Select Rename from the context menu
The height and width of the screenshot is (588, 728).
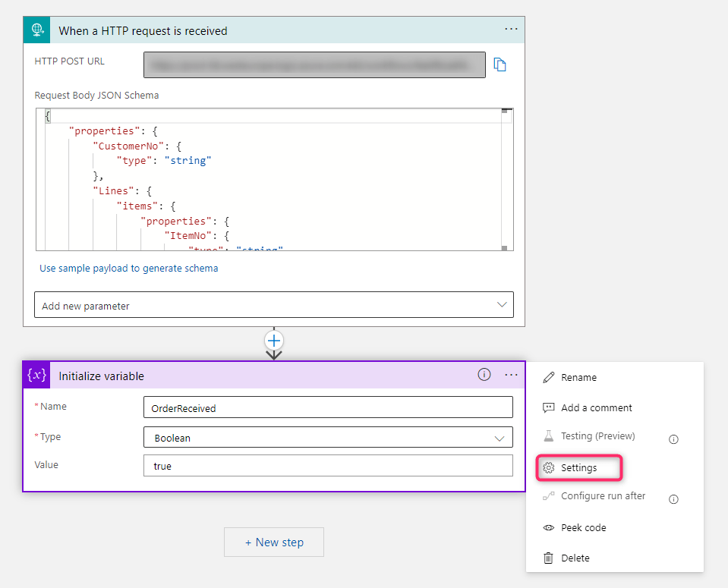pyautogui.click(x=578, y=378)
